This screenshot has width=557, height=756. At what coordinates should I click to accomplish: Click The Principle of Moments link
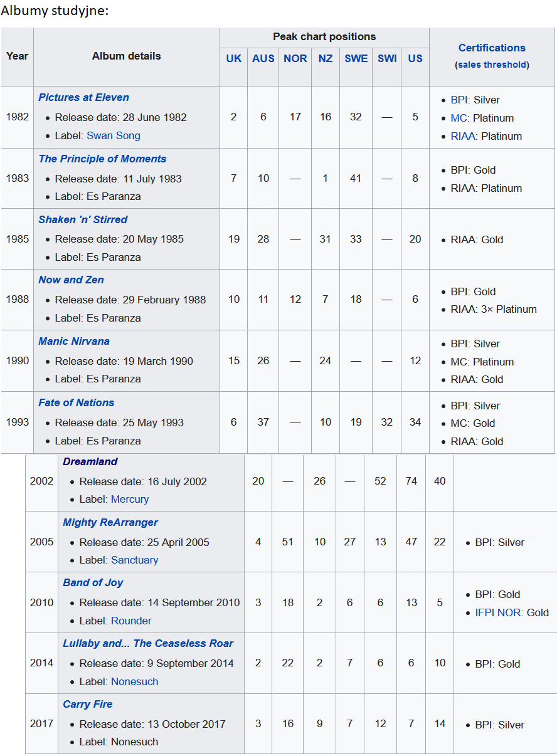(102, 159)
